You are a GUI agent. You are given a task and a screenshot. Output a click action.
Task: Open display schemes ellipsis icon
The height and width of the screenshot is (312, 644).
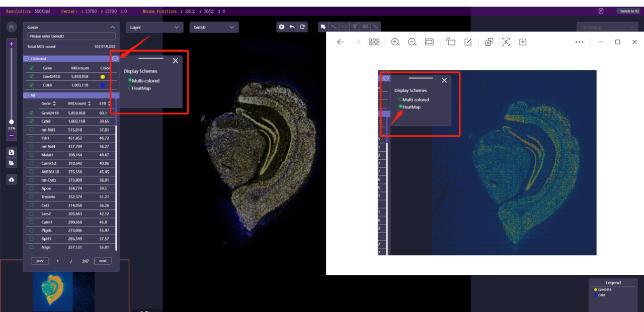pos(115,58)
